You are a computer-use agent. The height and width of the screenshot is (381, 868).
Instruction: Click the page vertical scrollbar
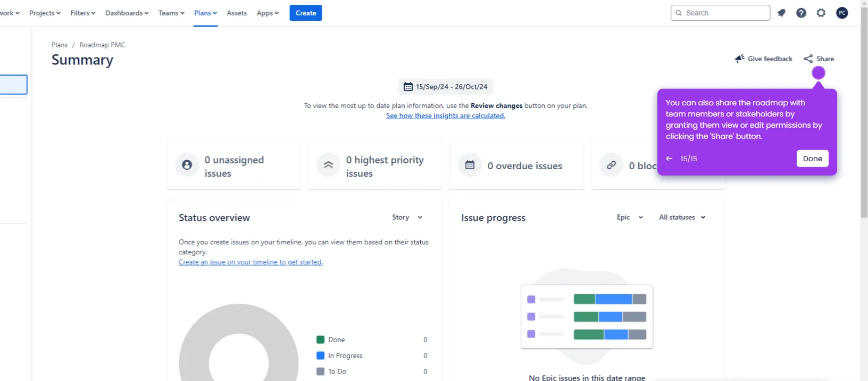click(864, 112)
